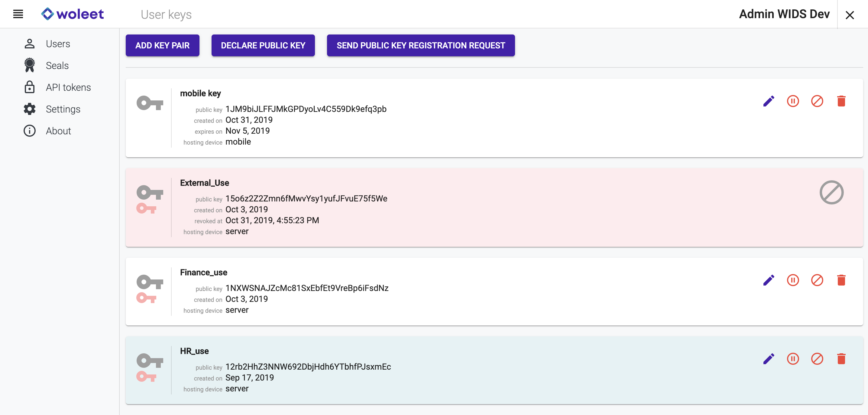The height and width of the screenshot is (415, 868).
Task: Open the hamburger menu
Action: click(18, 14)
